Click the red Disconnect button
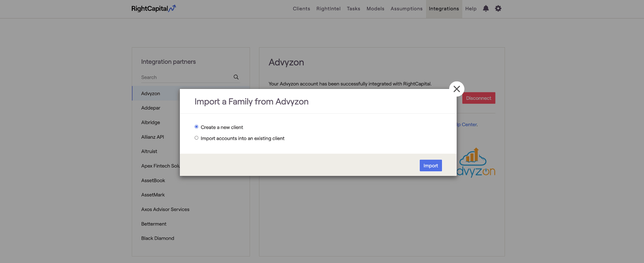644x263 pixels. (478, 98)
